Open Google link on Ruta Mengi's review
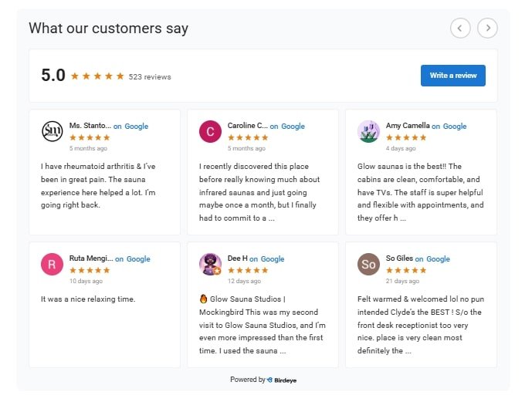 click(137, 259)
